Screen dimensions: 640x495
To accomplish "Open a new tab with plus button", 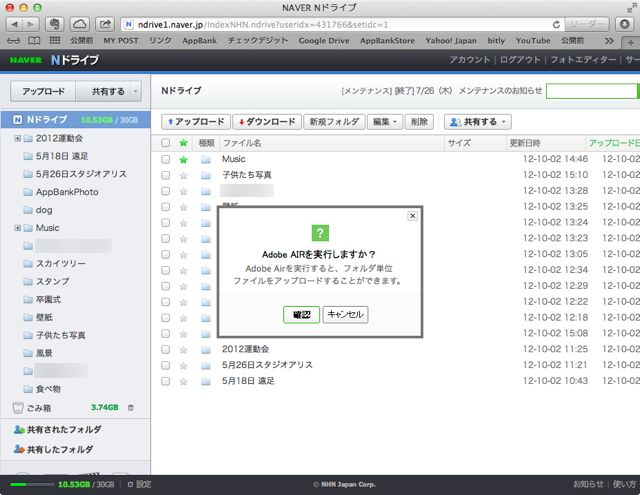I will pyautogui.click(x=631, y=42).
